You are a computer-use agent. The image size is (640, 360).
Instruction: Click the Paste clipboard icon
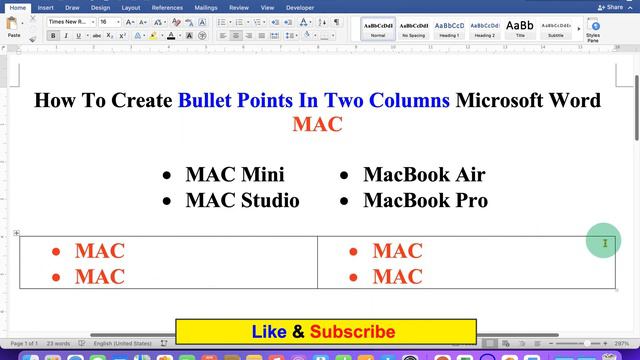[x=12, y=24]
